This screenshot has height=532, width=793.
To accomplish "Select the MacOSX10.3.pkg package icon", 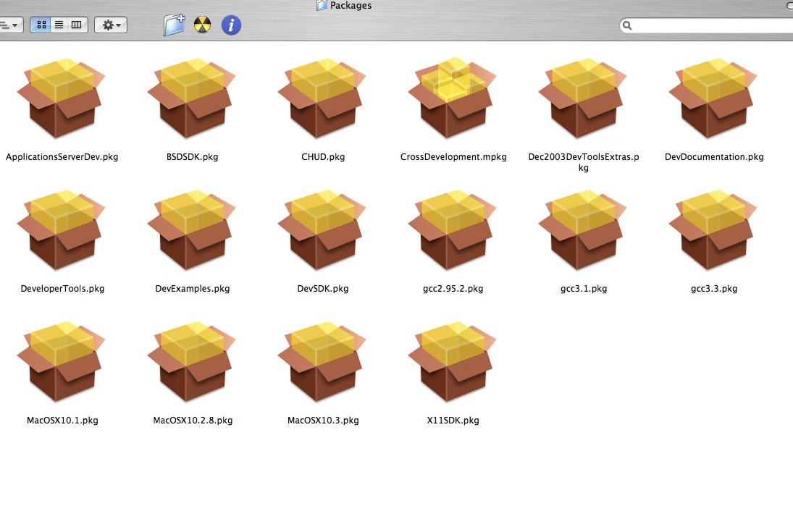I will point(322,362).
